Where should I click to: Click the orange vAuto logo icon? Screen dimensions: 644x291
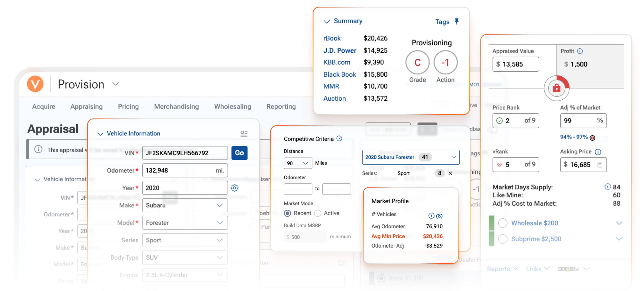coord(35,84)
